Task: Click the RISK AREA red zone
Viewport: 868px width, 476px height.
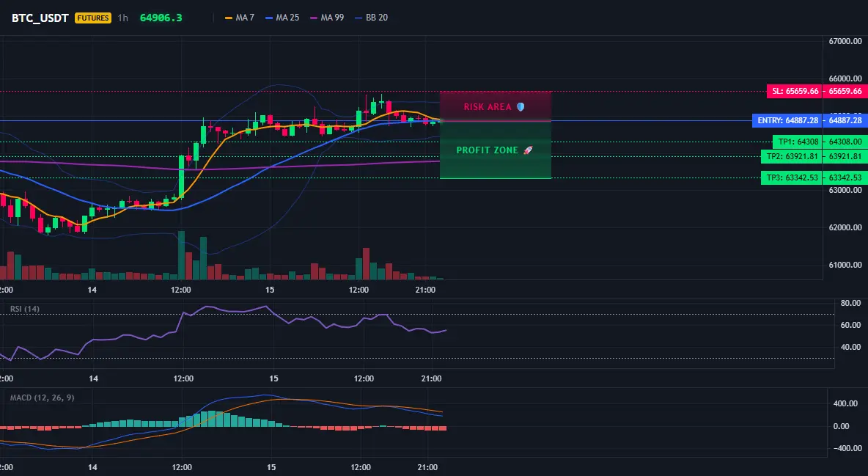Action: coord(496,106)
